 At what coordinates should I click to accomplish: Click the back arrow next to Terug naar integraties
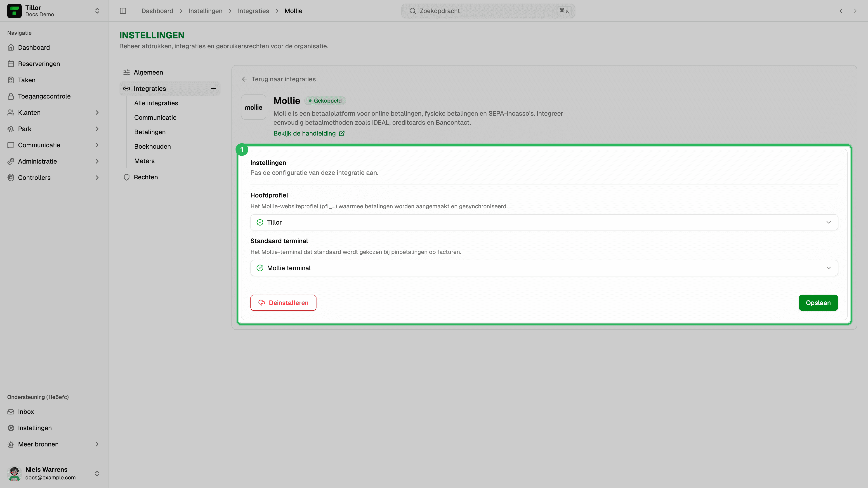coord(245,79)
